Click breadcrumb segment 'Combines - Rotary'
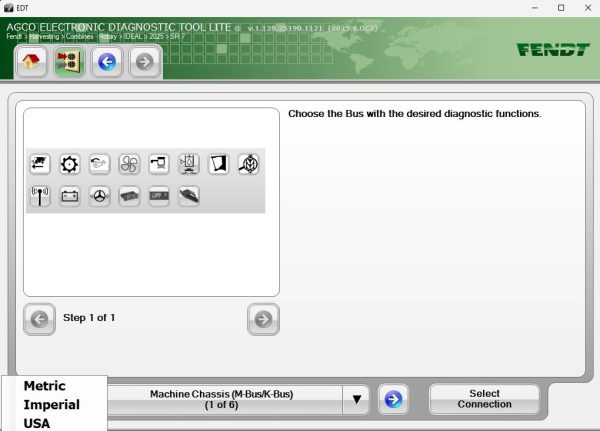 (91, 37)
